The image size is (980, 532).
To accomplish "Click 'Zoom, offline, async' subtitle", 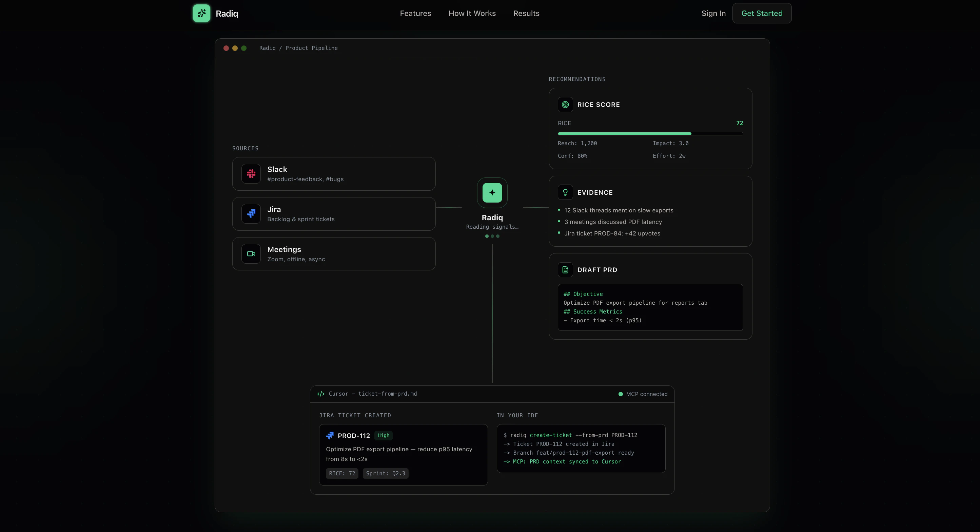I will pos(296,259).
